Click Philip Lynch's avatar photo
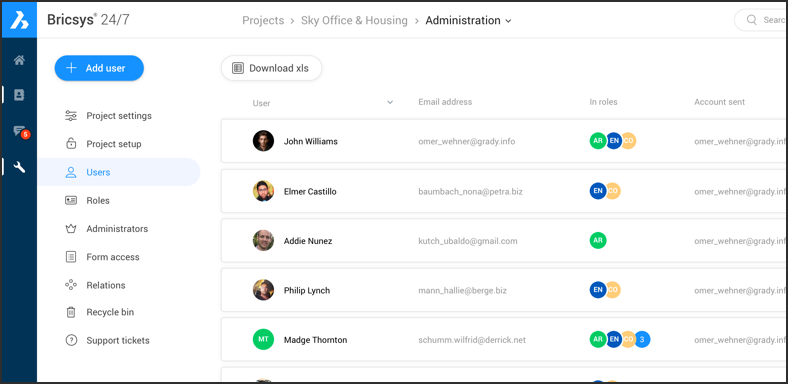 (x=263, y=290)
